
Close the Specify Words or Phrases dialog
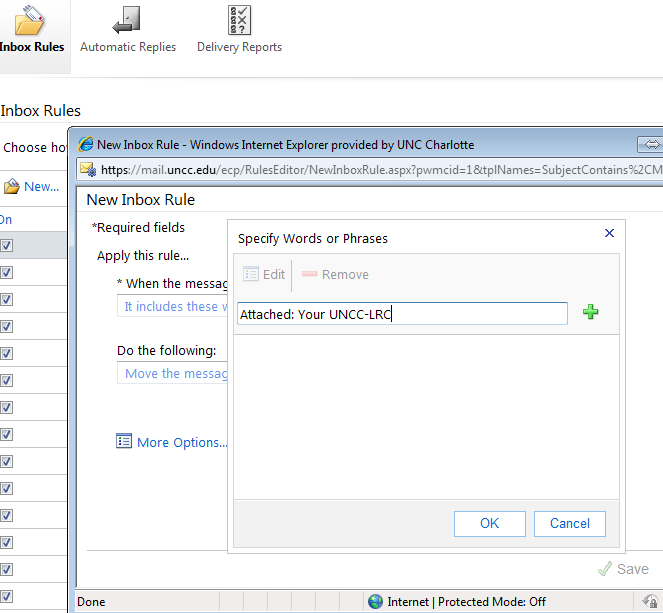click(x=609, y=233)
